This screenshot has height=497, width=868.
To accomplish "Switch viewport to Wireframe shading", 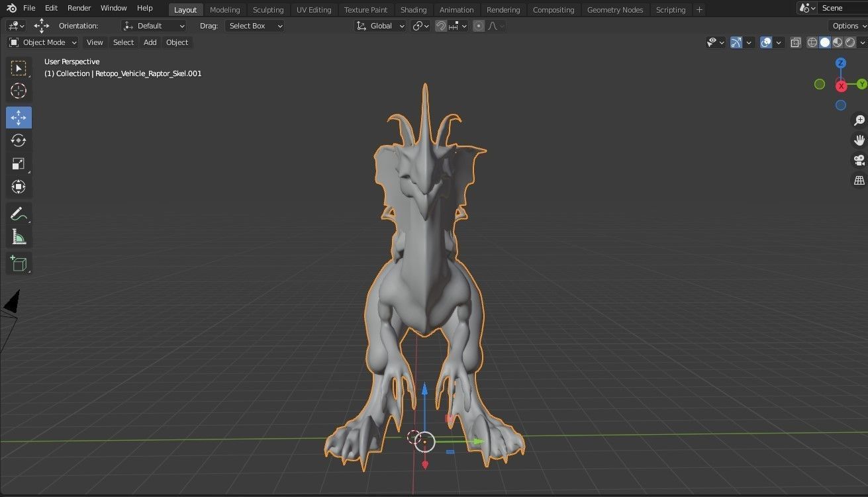I will click(812, 42).
